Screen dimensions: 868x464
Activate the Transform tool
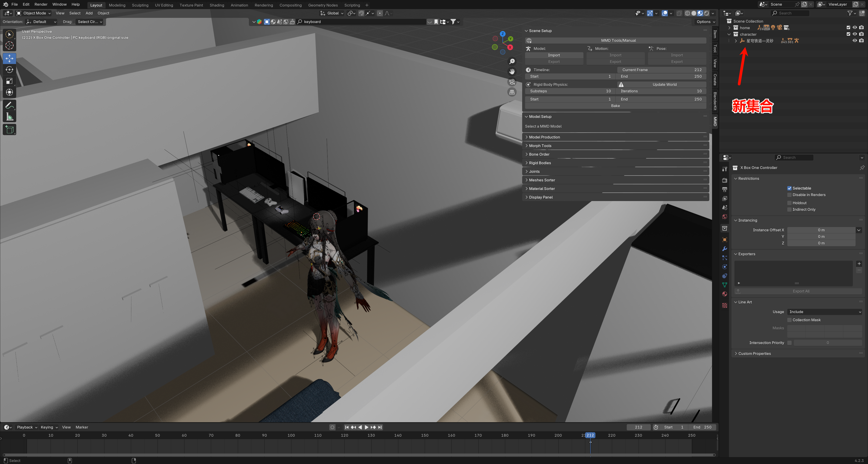click(x=9, y=92)
